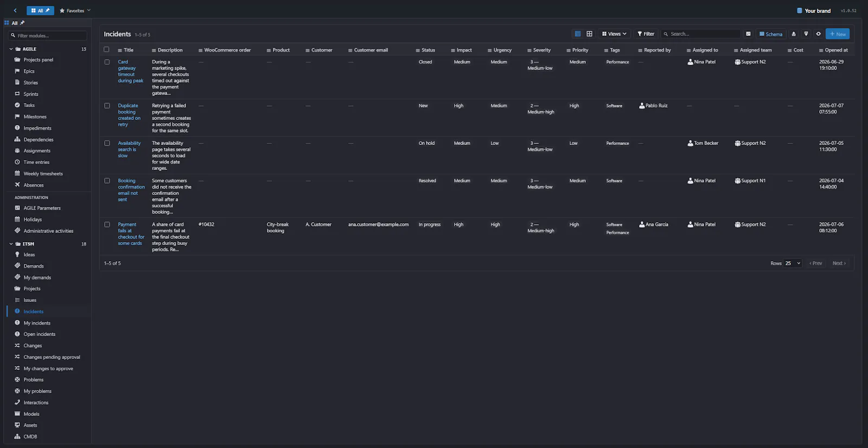Viewport: 868px width, 448px height.
Task: Open Impediments module in sidebar
Action: [37, 128]
